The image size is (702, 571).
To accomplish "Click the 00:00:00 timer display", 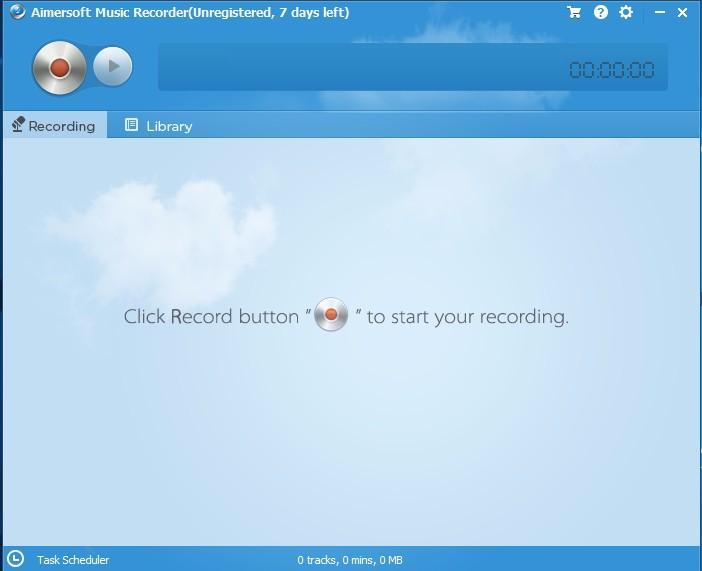I will pyautogui.click(x=611, y=70).
